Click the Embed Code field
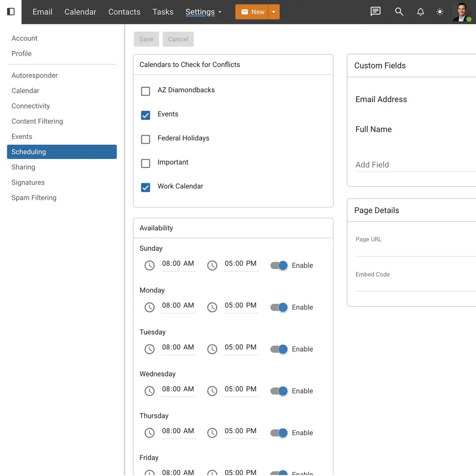The width and height of the screenshot is (476, 476). point(415,281)
